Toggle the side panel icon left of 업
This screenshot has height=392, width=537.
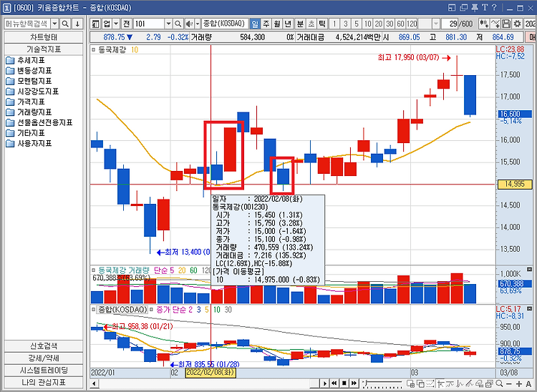(x=96, y=24)
